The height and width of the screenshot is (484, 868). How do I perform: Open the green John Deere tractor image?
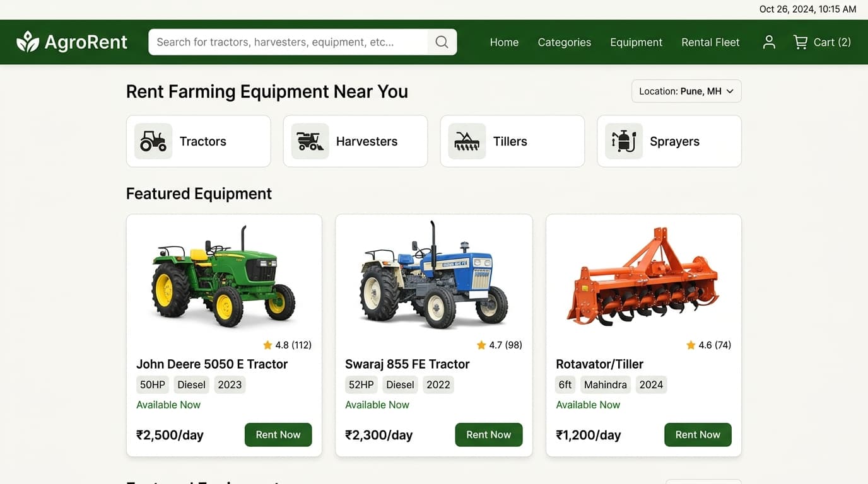pyautogui.click(x=224, y=276)
